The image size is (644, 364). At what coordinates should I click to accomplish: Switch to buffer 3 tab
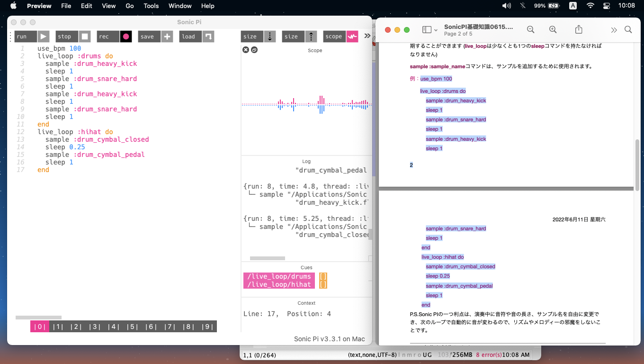[x=95, y=327]
